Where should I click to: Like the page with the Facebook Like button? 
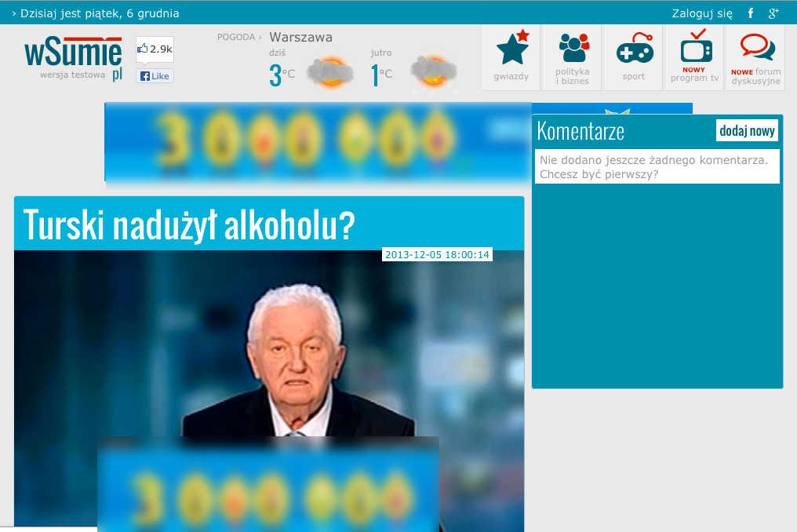[154, 76]
